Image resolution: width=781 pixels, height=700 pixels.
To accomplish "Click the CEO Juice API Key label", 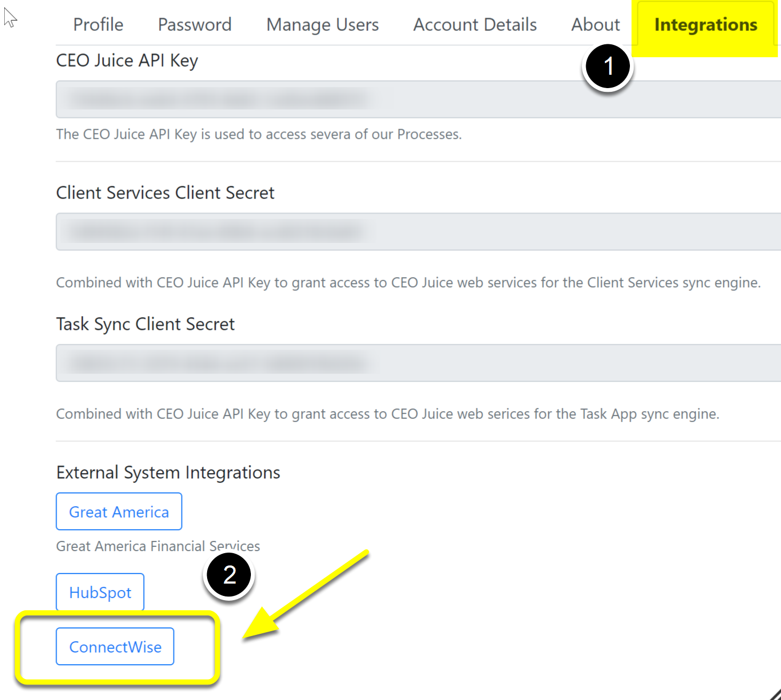I will point(127,61).
